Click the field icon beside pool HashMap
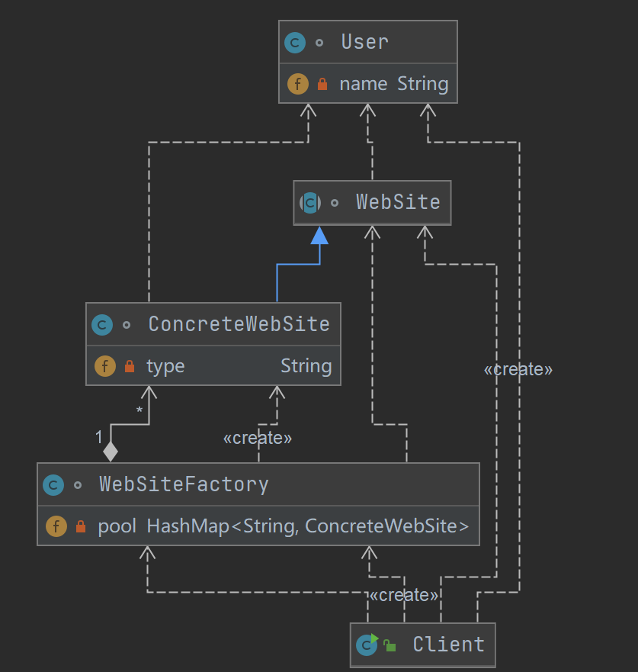This screenshot has height=672, width=638. pyautogui.click(x=56, y=526)
